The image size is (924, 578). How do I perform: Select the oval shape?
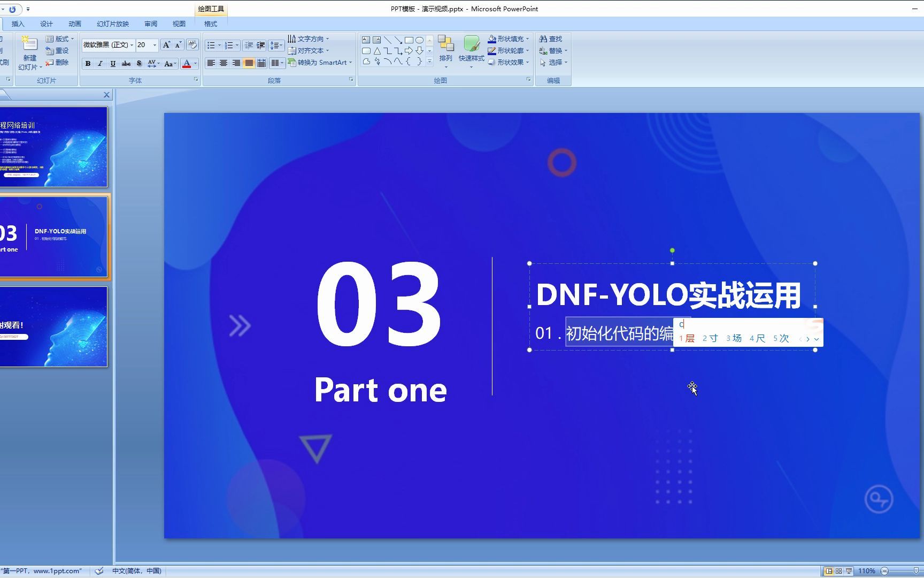coord(419,40)
